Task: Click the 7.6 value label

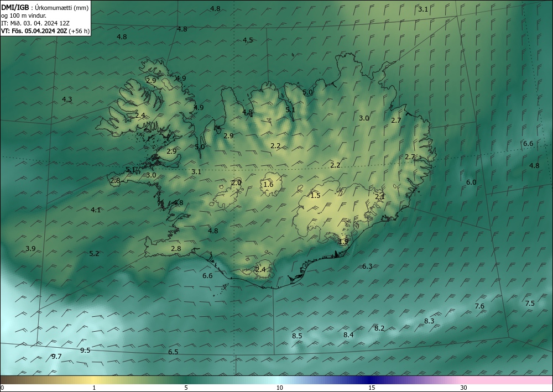Action: [x=479, y=306]
